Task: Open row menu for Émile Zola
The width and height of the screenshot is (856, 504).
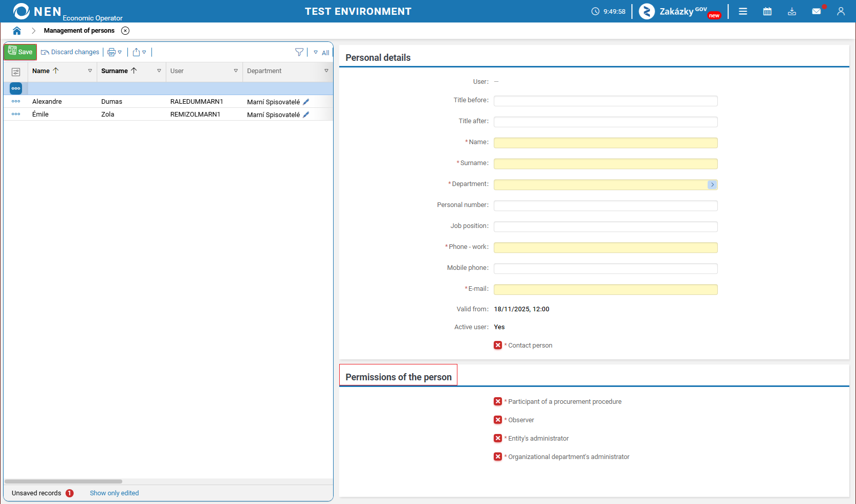Action: [x=16, y=114]
